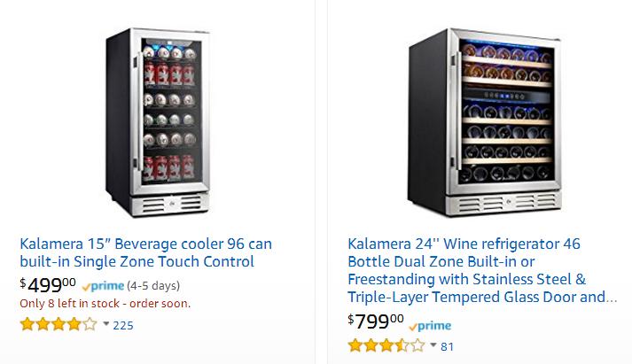Click the $799.00 price
This screenshot has height=364, width=632.
[375, 321]
